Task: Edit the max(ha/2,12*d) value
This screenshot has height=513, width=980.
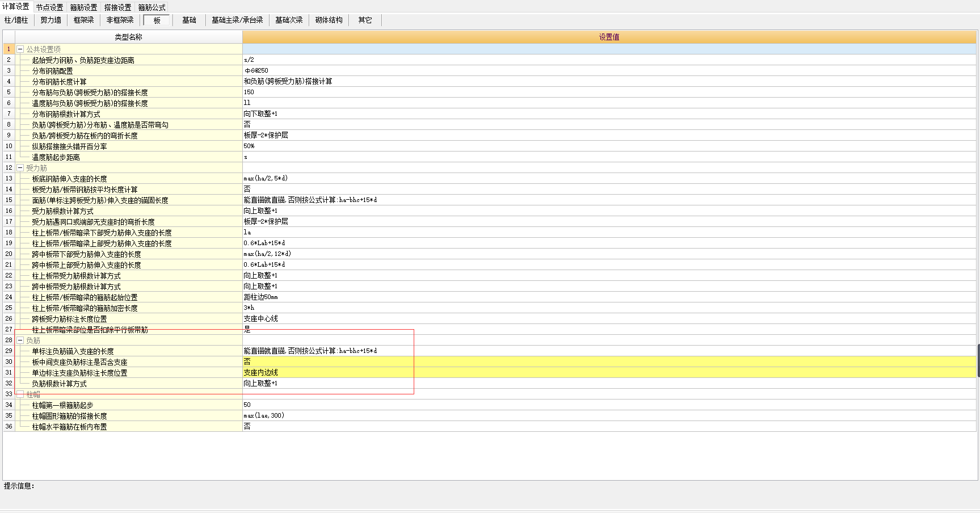Action: tap(609, 254)
